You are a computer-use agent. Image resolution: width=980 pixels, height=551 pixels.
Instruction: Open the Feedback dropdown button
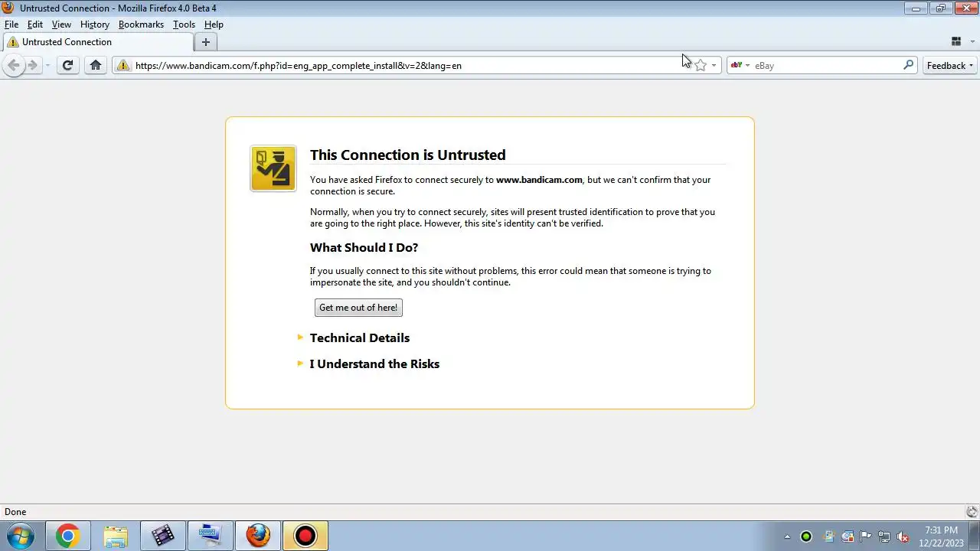click(950, 65)
